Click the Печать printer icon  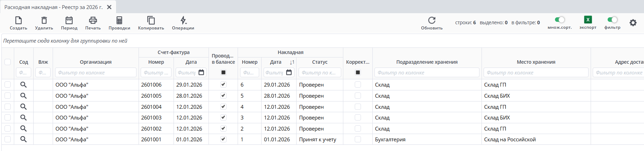click(93, 20)
